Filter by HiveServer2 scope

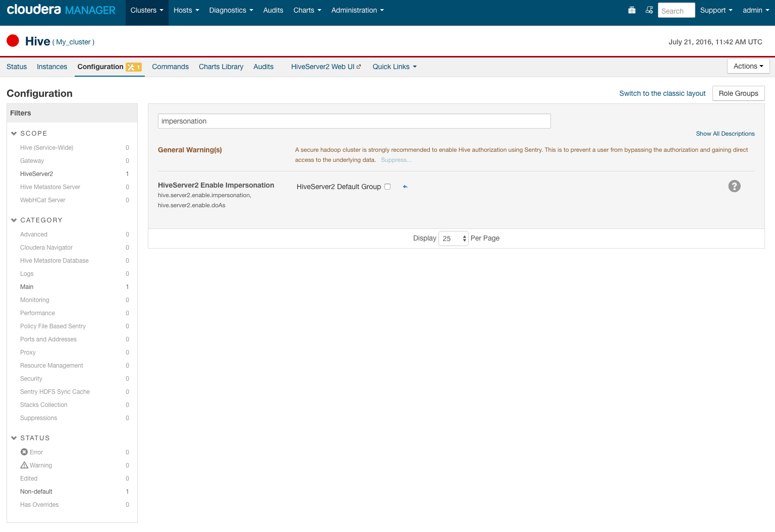[x=74, y=174]
